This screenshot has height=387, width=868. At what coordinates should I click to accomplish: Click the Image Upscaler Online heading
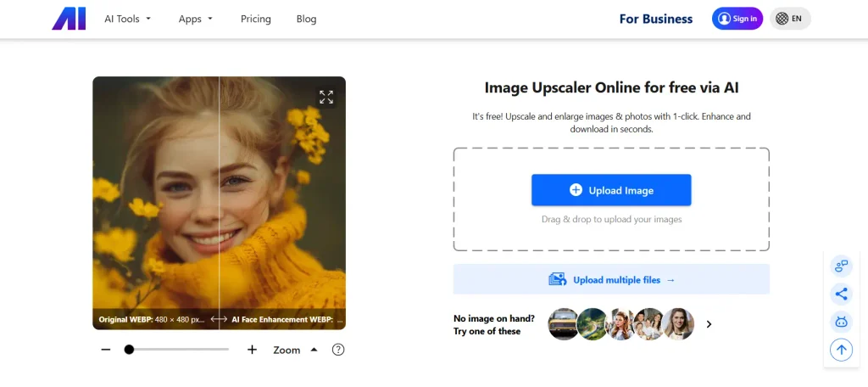[611, 87]
